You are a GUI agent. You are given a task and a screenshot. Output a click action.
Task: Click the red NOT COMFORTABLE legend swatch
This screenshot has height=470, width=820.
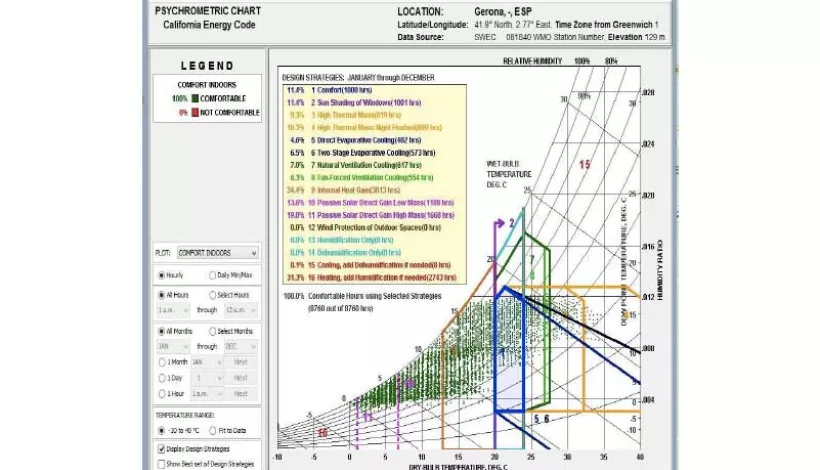195,112
